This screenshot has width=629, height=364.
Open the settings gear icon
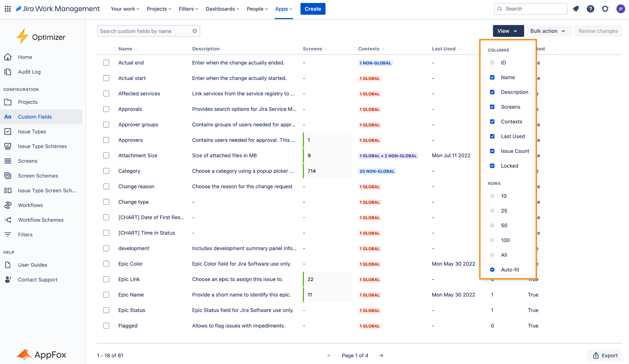(605, 9)
